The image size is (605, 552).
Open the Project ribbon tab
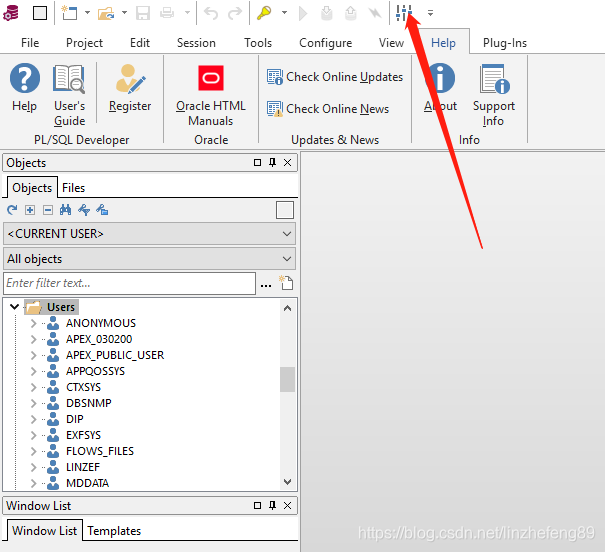84,42
